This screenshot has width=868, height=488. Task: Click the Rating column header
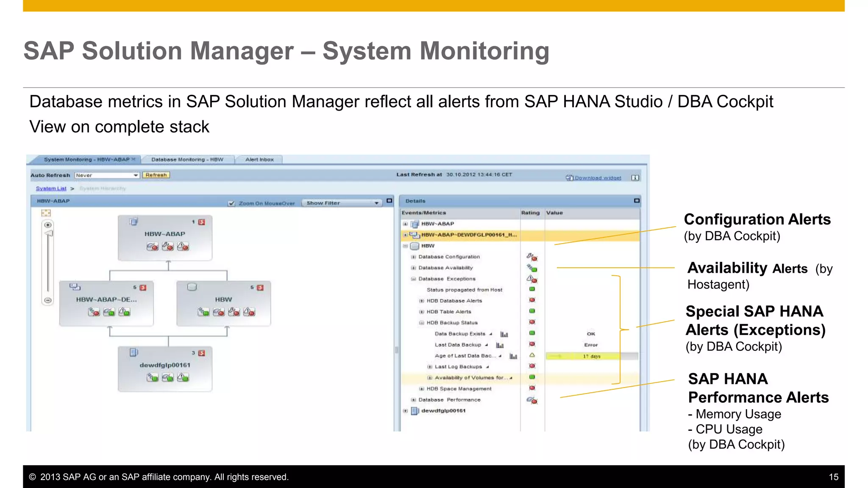tap(532, 213)
